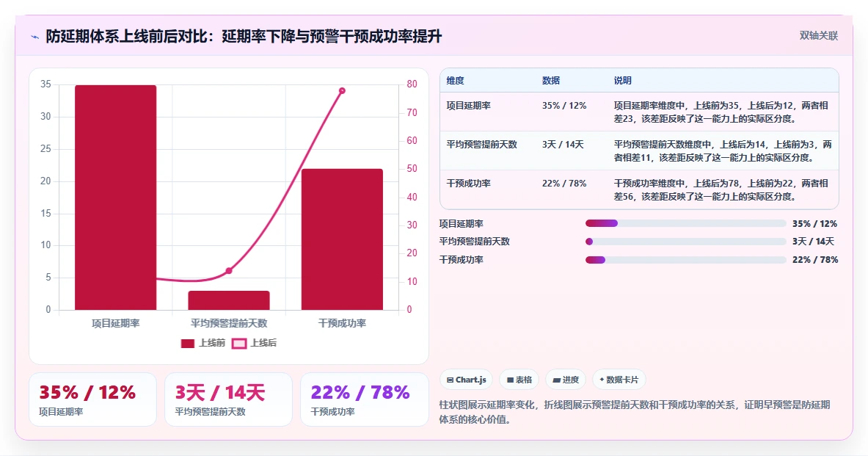Click right axis value 80
The height and width of the screenshot is (456, 868).
412,84
